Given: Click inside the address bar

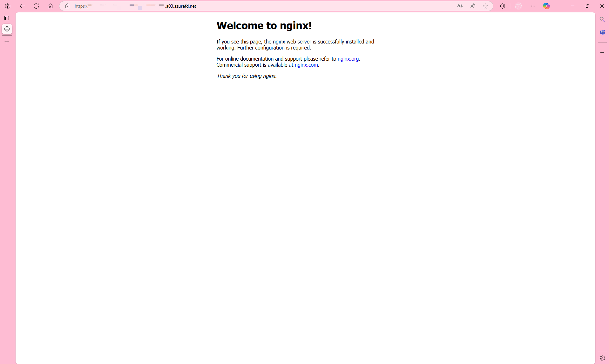Looking at the screenshot, I should (x=254, y=6).
